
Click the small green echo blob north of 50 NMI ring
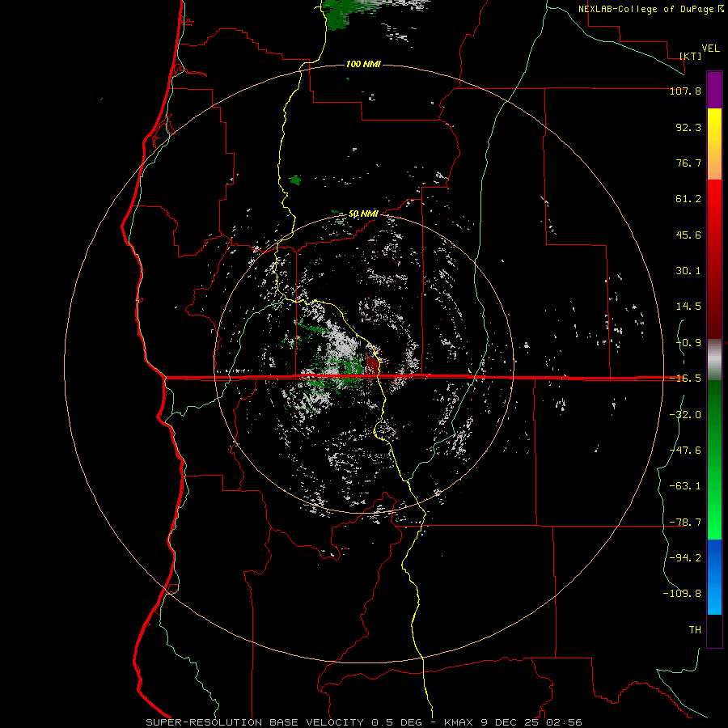click(294, 180)
